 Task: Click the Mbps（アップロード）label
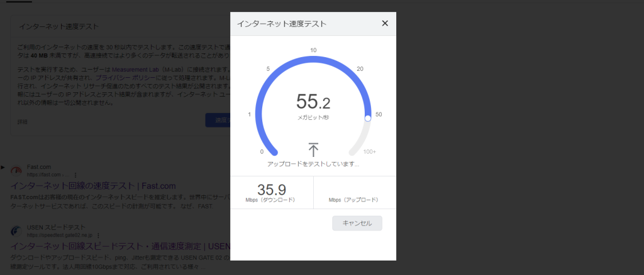353,200
